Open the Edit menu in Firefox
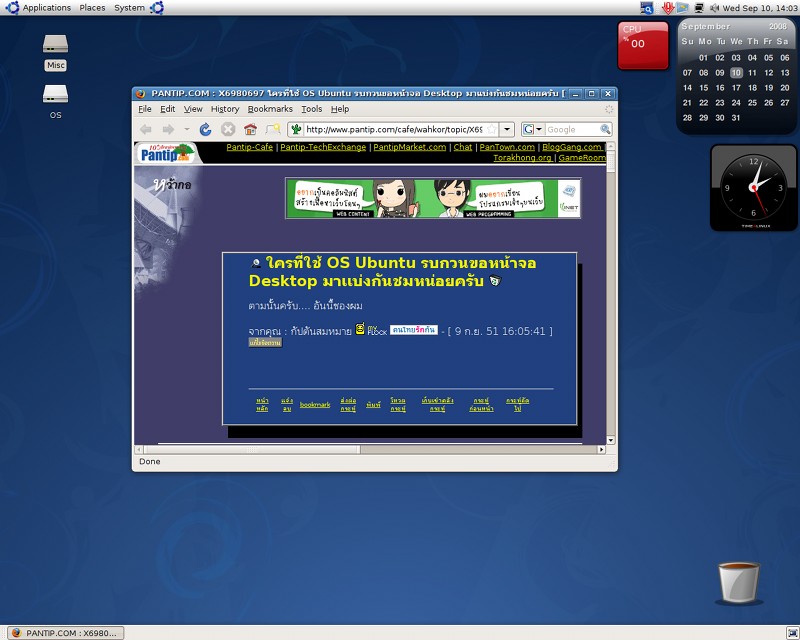The height and width of the screenshot is (640, 800). [167, 109]
